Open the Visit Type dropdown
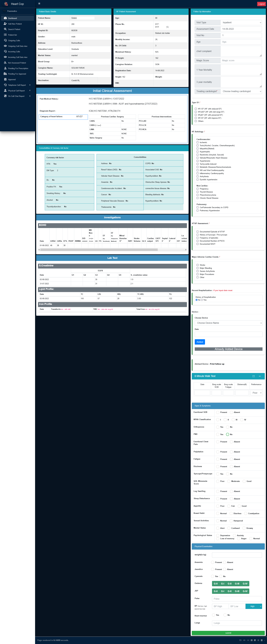 tap(241, 23)
